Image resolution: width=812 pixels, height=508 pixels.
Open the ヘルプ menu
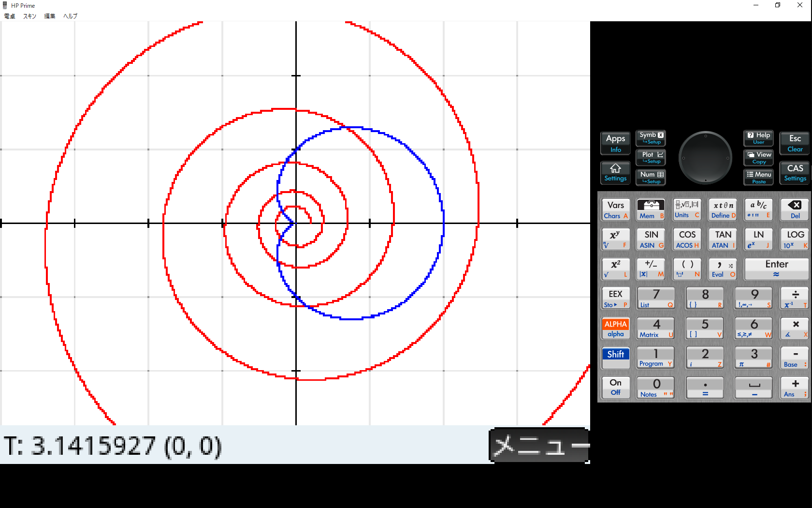[70, 16]
